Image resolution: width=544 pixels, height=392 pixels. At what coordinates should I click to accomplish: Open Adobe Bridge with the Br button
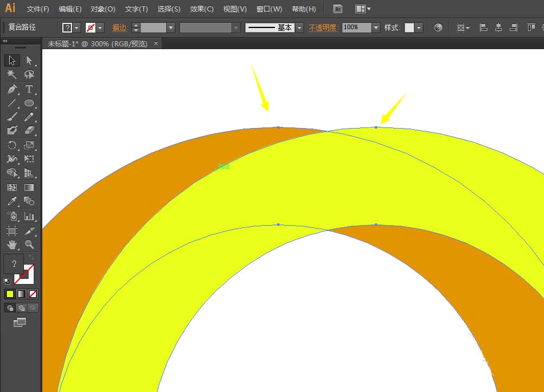[x=338, y=9]
